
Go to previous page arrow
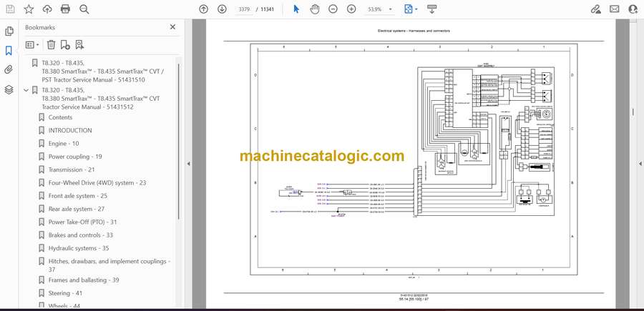(x=203, y=9)
